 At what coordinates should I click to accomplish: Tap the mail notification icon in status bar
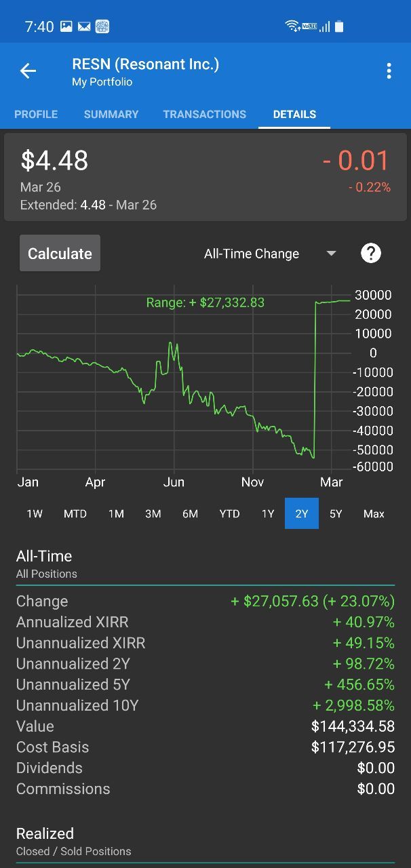84,26
